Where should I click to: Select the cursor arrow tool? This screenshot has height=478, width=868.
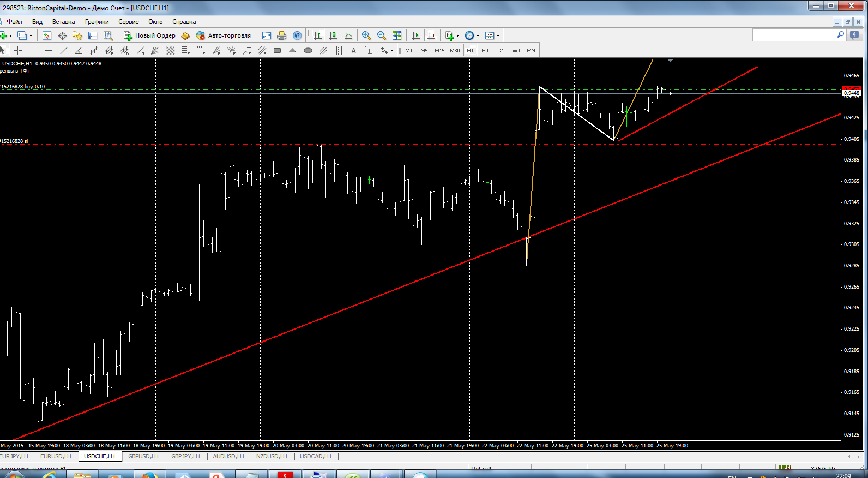tap(3, 50)
